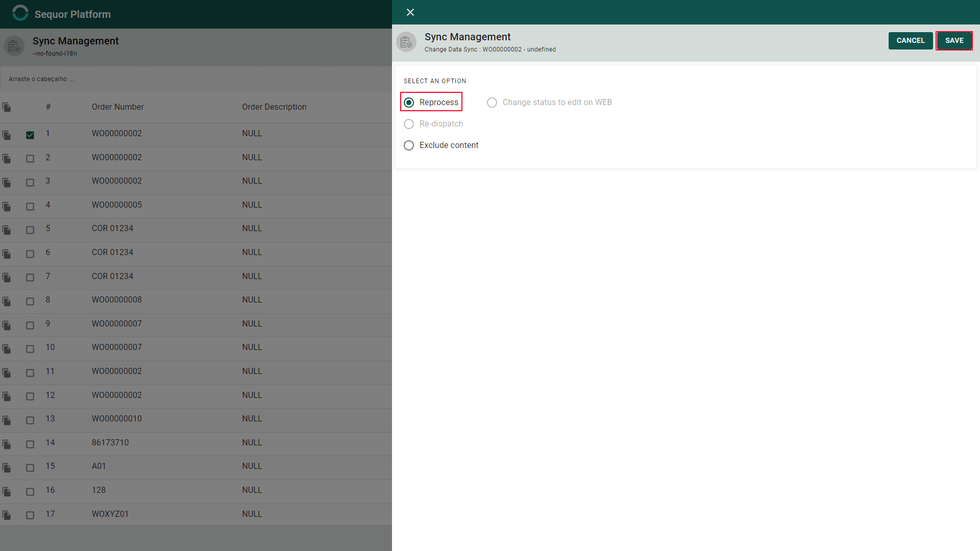Click the copy icon for row 7

pos(7,278)
